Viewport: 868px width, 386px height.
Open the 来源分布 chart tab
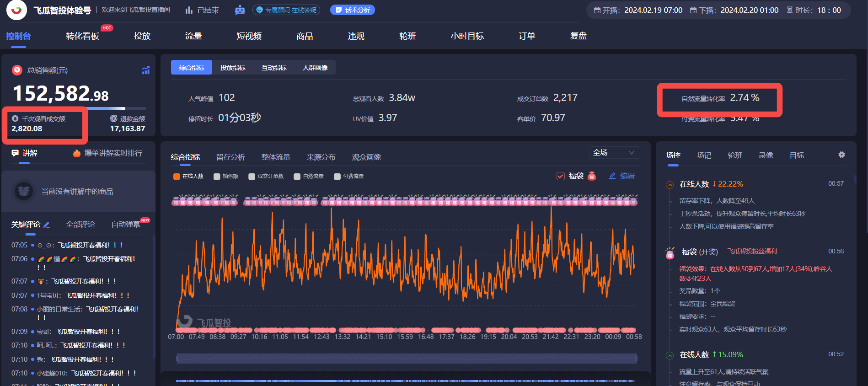pos(321,157)
